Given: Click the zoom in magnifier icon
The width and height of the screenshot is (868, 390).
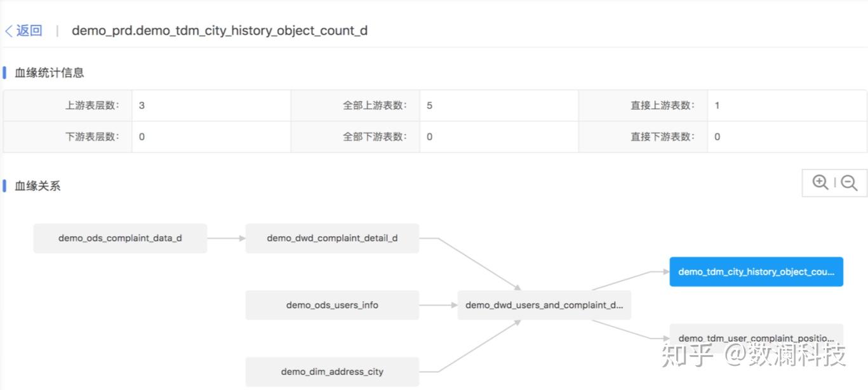Looking at the screenshot, I should [820, 182].
